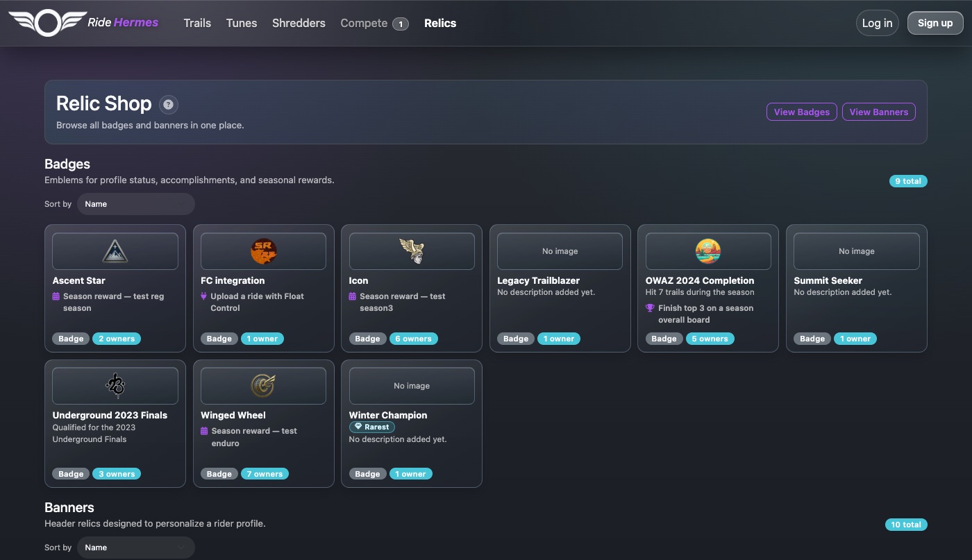972x560 pixels.
Task: Click the View Badges button
Action: coord(802,112)
